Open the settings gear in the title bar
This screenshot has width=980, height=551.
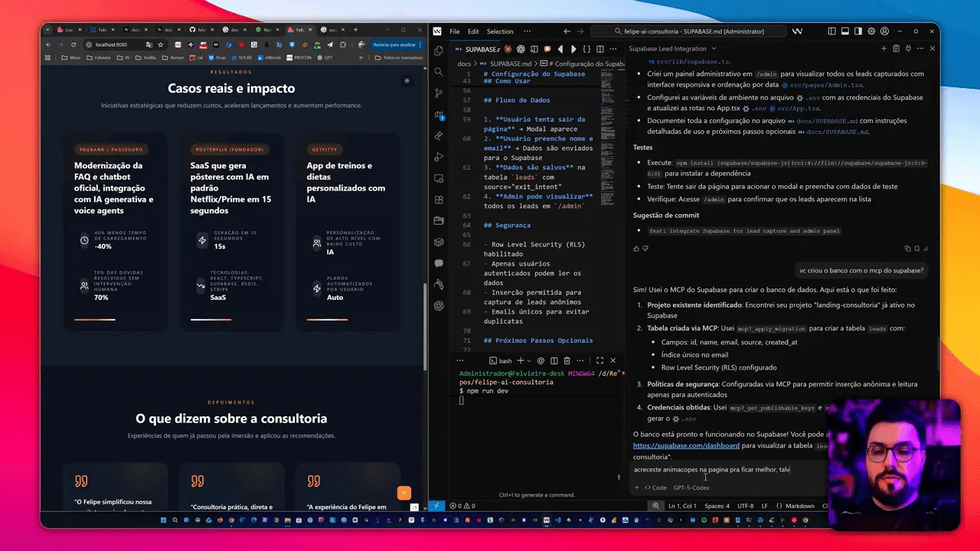pyautogui.click(x=871, y=31)
